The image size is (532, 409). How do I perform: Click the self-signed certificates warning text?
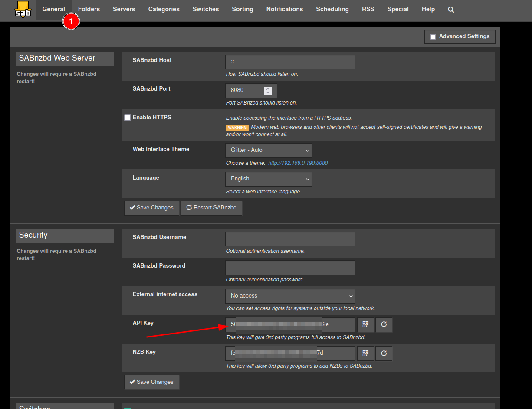pos(354,131)
